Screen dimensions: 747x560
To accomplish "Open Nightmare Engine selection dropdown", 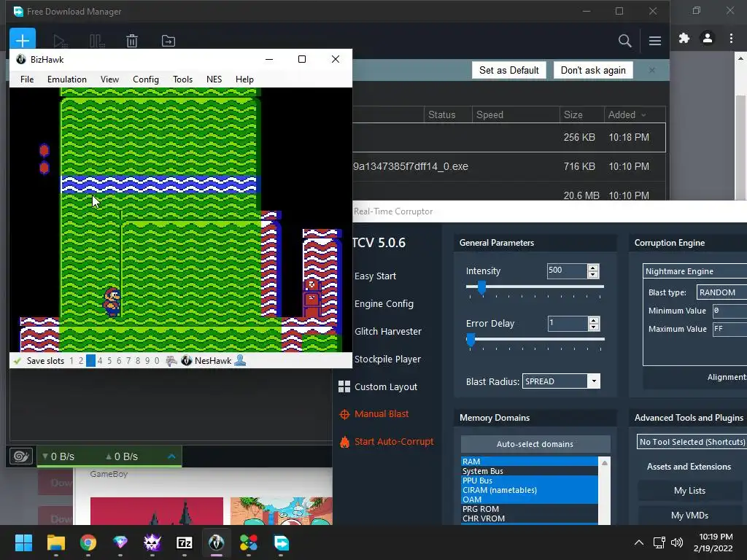I will click(x=694, y=271).
